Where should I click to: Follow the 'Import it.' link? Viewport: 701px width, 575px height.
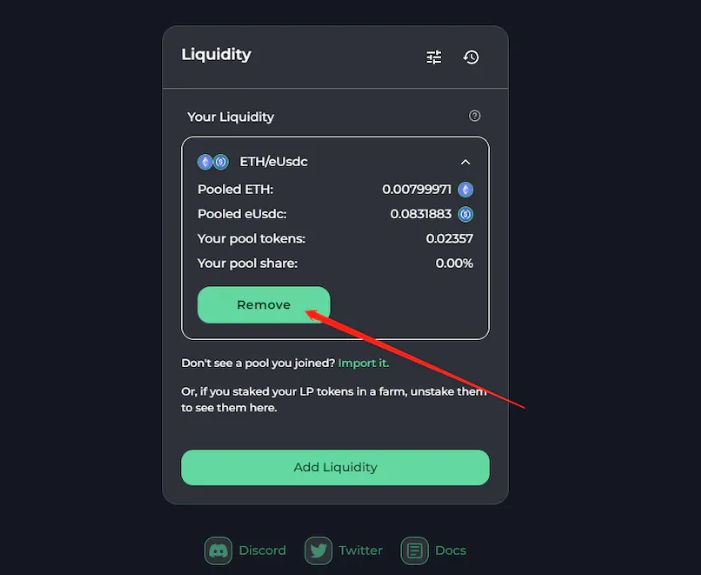tap(363, 363)
